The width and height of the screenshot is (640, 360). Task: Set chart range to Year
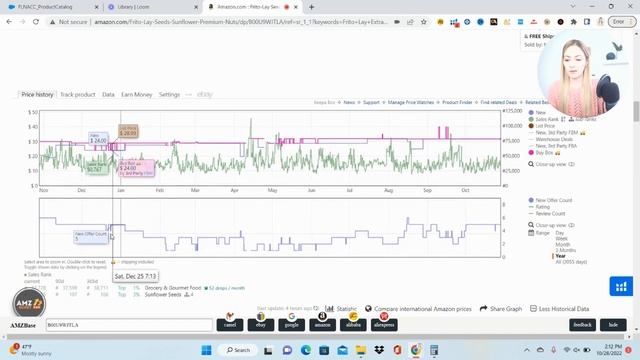(560, 256)
